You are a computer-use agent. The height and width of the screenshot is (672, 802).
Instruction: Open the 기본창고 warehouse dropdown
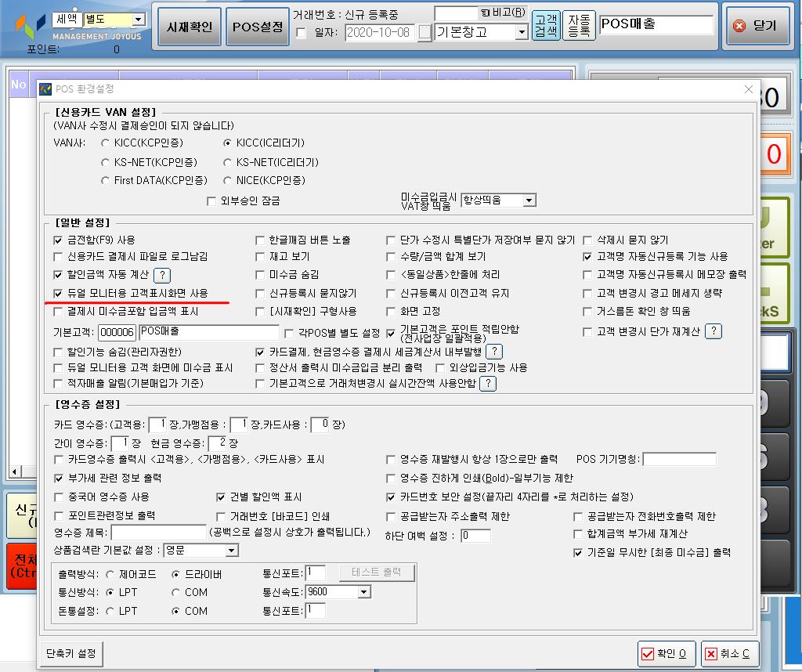point(521,32)
